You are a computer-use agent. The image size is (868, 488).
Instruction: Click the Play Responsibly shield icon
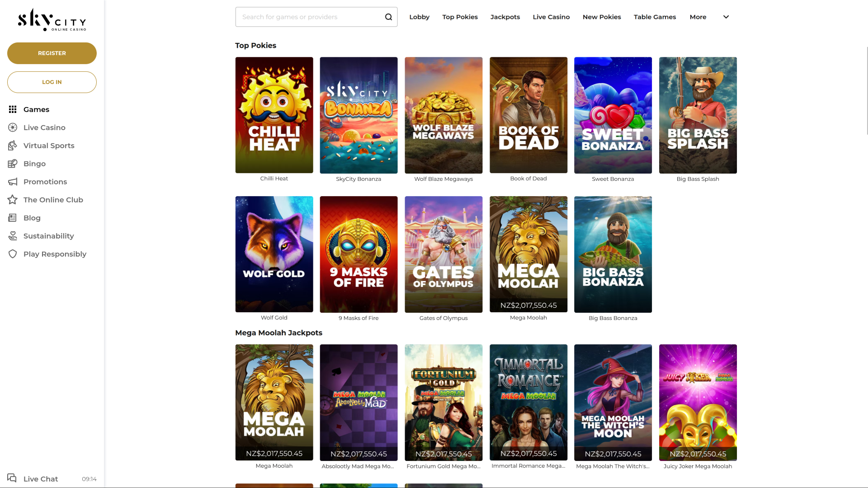[x=13, y=254]
